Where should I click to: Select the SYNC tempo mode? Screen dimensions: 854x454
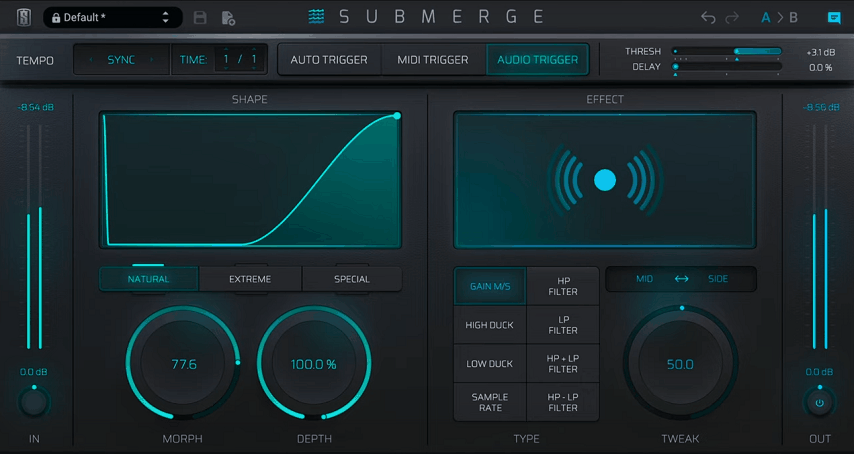pyautogui.click(x=121, y=60)
